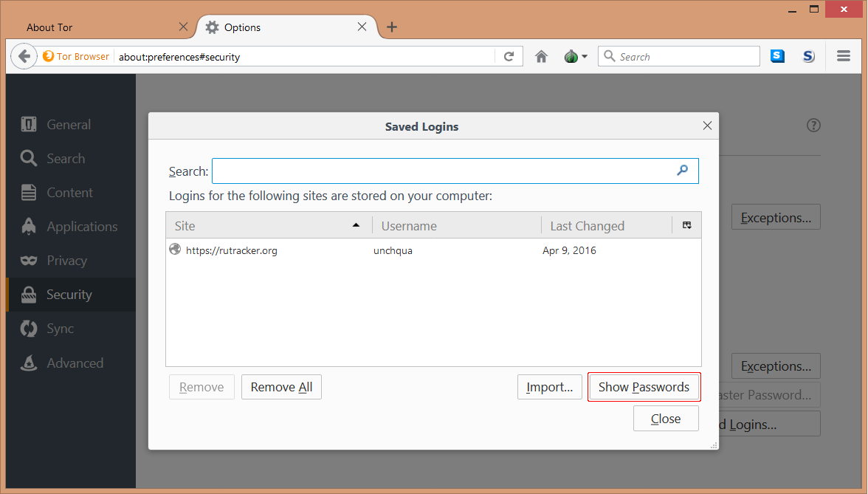This screenshot has height=494, width=868.
Task: Click Show Passwords button
Action: 644,387
